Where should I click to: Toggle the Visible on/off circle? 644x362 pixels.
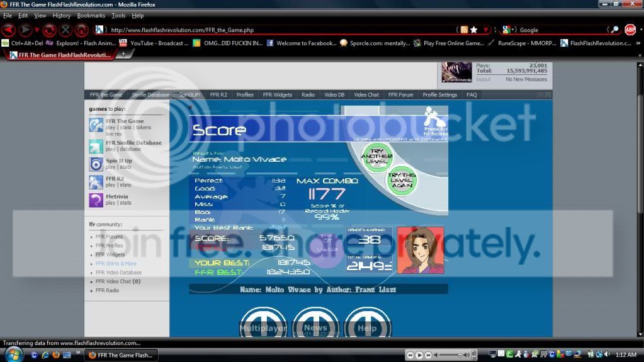pos(327,249)
